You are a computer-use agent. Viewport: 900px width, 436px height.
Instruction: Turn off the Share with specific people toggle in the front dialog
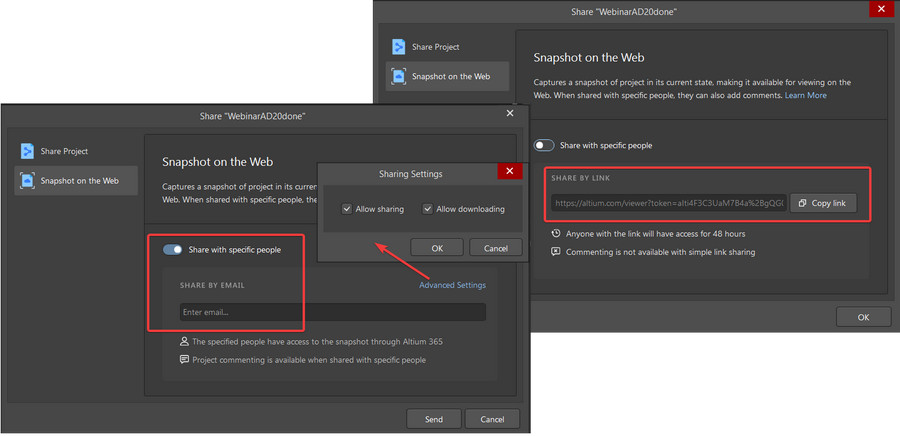tap(173, 250)
